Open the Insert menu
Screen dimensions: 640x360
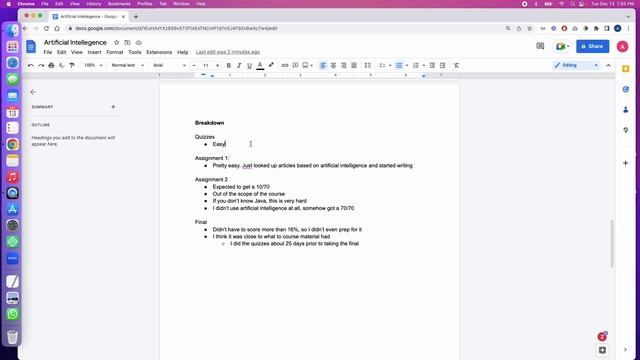coord(94,52)
